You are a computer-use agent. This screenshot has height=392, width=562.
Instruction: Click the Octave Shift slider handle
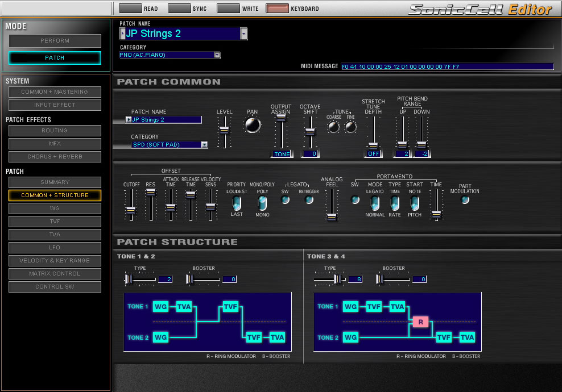pos(310,131)
